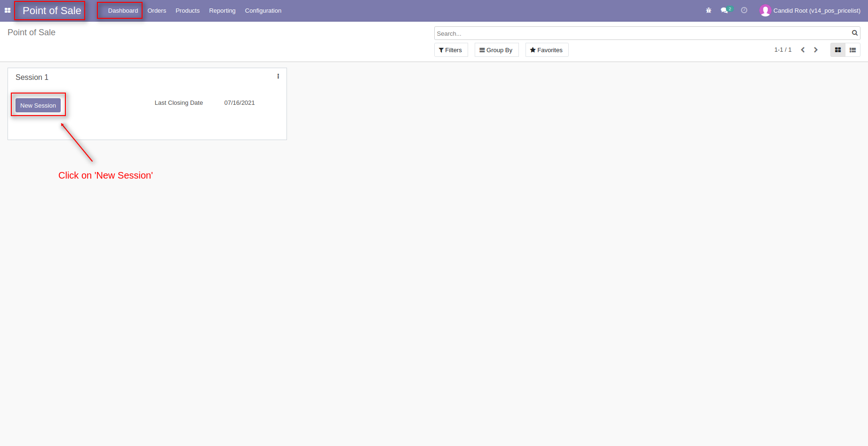Click the Last Closing Date label

coord(179,102)
